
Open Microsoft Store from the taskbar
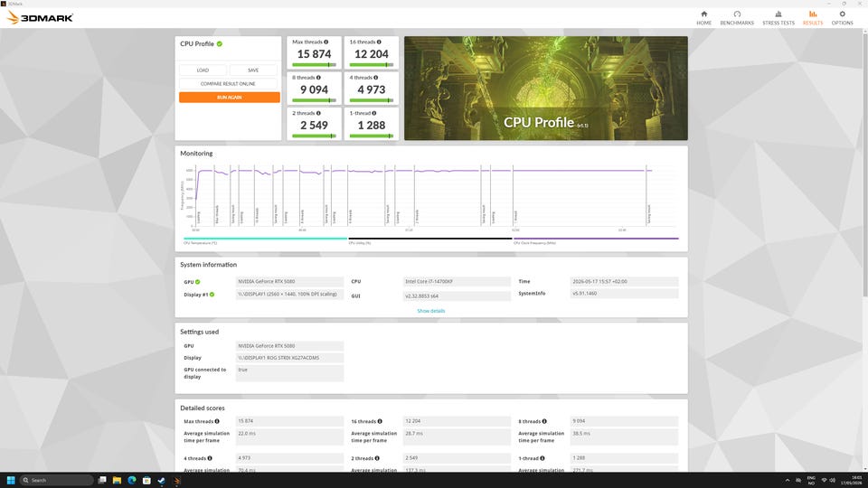(x=146, y=480)
